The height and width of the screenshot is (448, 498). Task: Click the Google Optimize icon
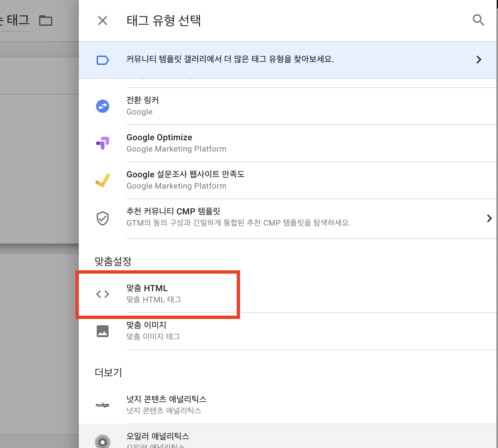coord(103,143)
